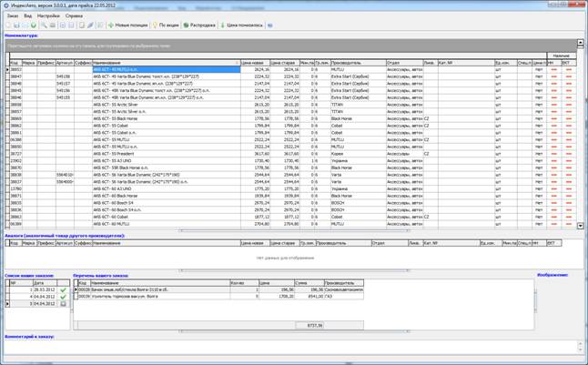Click blue icon after Цена понизилась

coord(270,25)
